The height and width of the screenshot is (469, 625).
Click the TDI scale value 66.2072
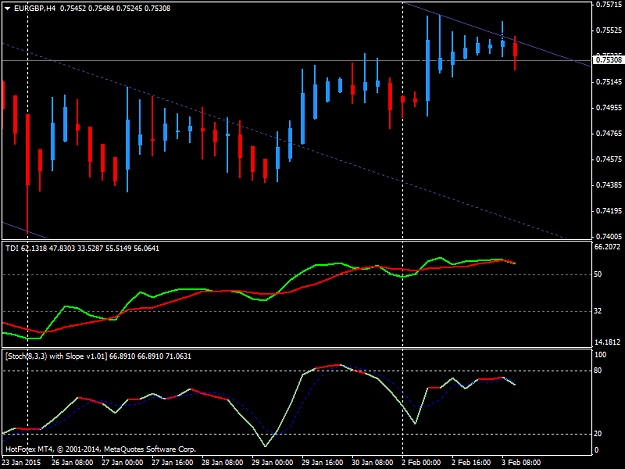pos(607,247)
